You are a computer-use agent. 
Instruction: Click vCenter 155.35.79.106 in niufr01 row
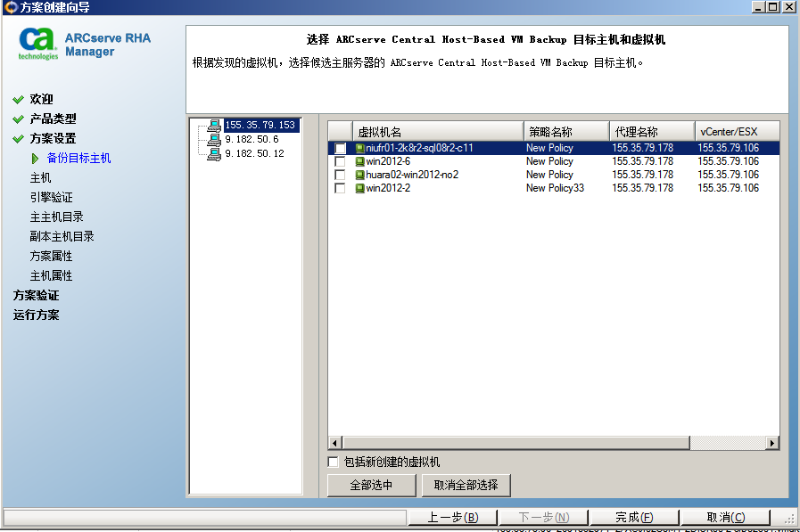tap(728, 148)
